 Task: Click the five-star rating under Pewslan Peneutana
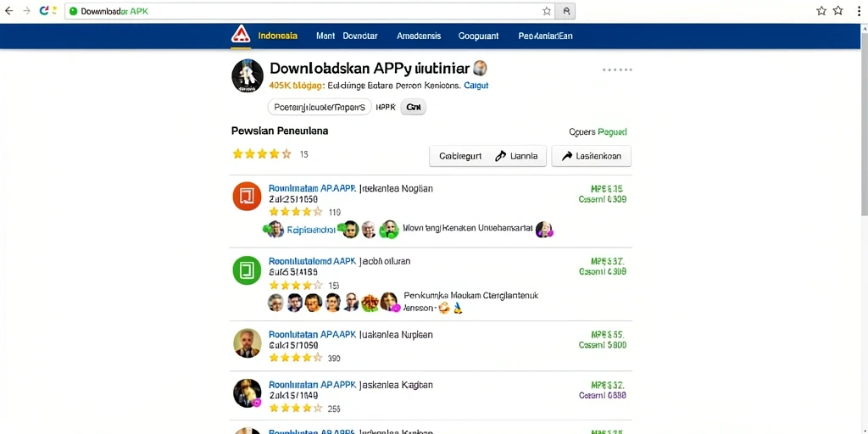262,154
